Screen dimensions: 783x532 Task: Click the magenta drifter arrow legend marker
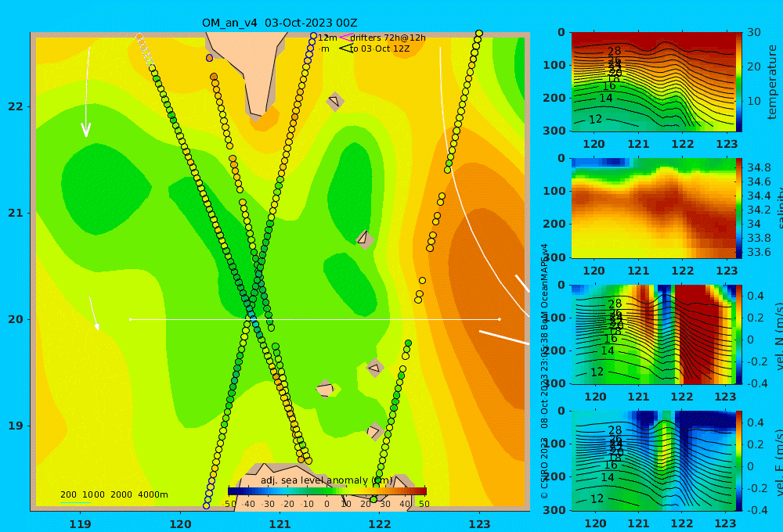[346, 38]
